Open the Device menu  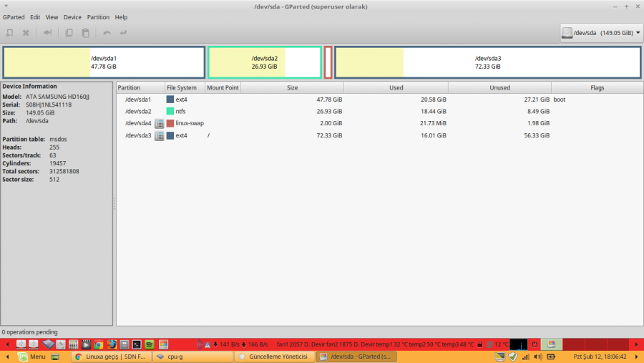tap(72, 17)
